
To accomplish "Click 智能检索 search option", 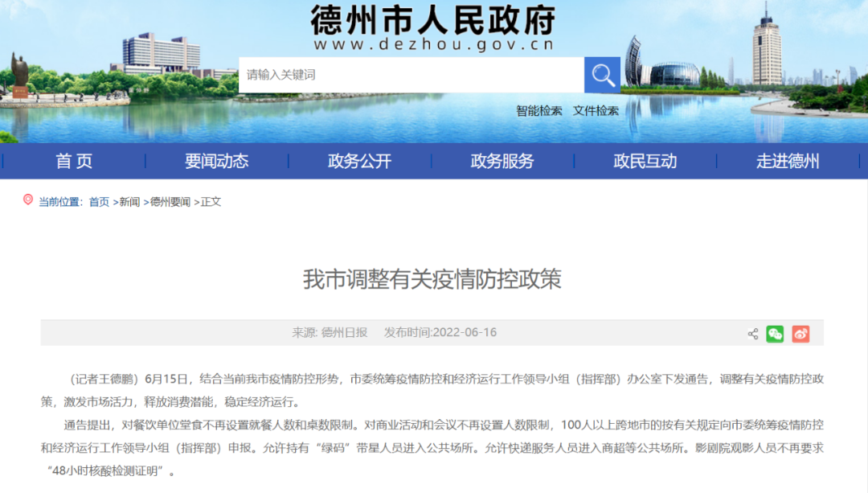I will click(538, 110).
